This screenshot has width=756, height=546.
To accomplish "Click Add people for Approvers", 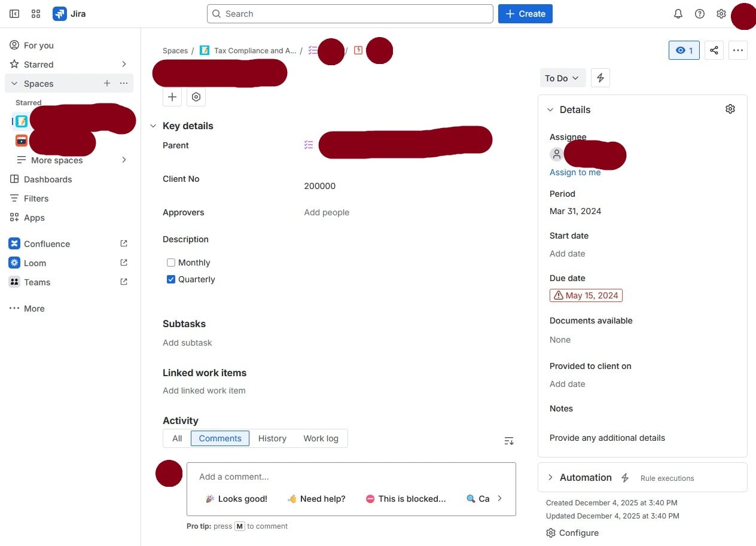I will (327, 212).
